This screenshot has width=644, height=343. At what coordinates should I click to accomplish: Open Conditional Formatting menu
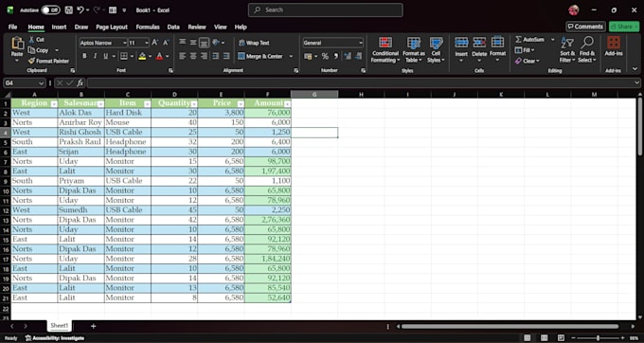385,50
